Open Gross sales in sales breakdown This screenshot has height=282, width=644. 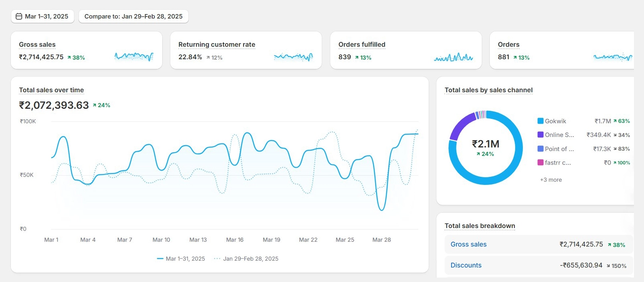coord(469,245)
